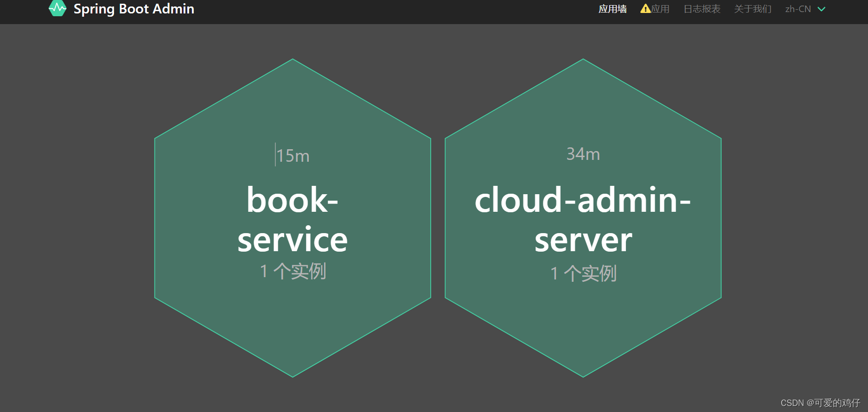Click the 15m uptime text
Viewport: 868px width, 412px height.
[x=293, y=156]
